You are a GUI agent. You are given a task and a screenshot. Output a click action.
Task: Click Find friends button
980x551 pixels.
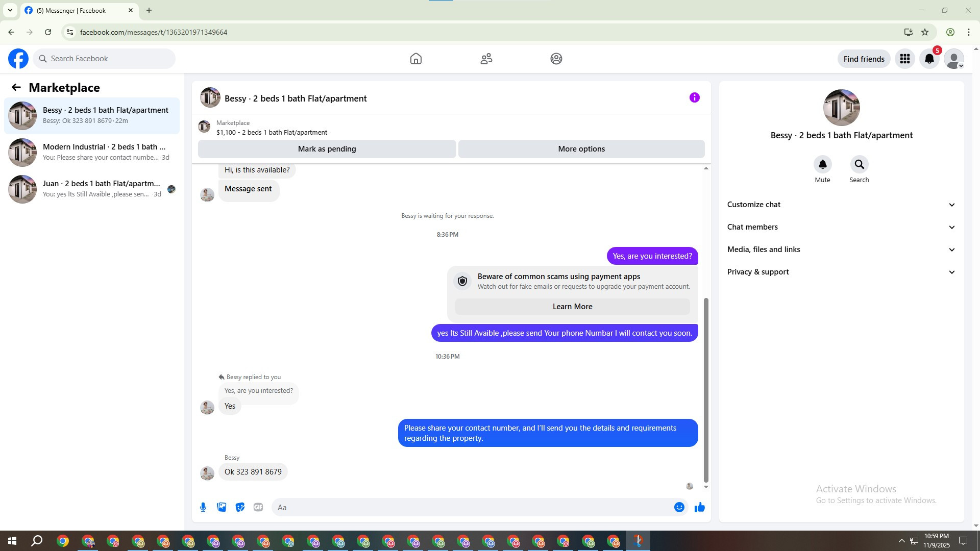(864, 59)
